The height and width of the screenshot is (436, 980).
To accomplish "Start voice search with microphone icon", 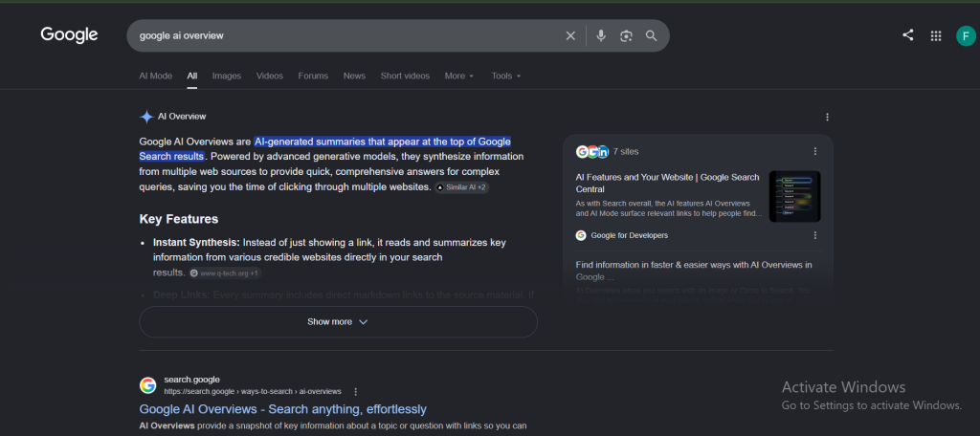I will point(601,35).
